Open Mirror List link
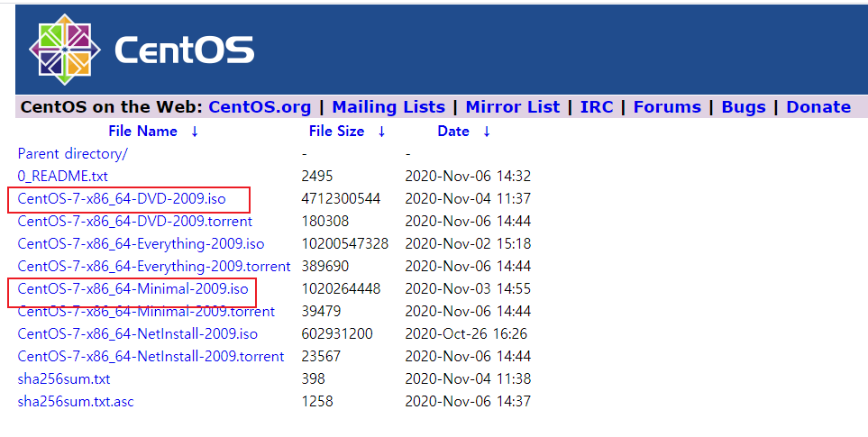This screenshot has height=437, width=868. (x=513, y=106)
